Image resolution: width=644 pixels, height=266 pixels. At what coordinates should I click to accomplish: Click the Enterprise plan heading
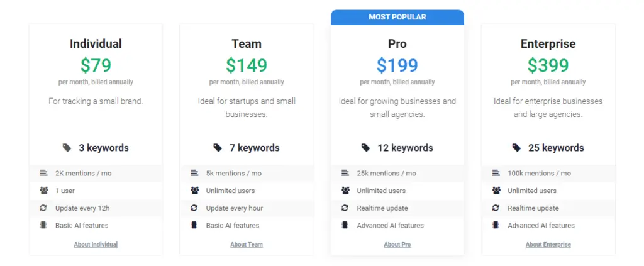click(x=548, y=44)
